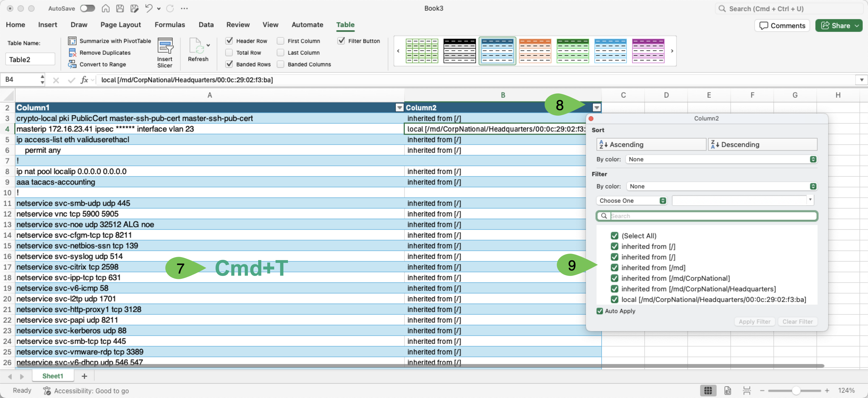
Task: Enable the First Column checkbox
Action: point(280,41)
